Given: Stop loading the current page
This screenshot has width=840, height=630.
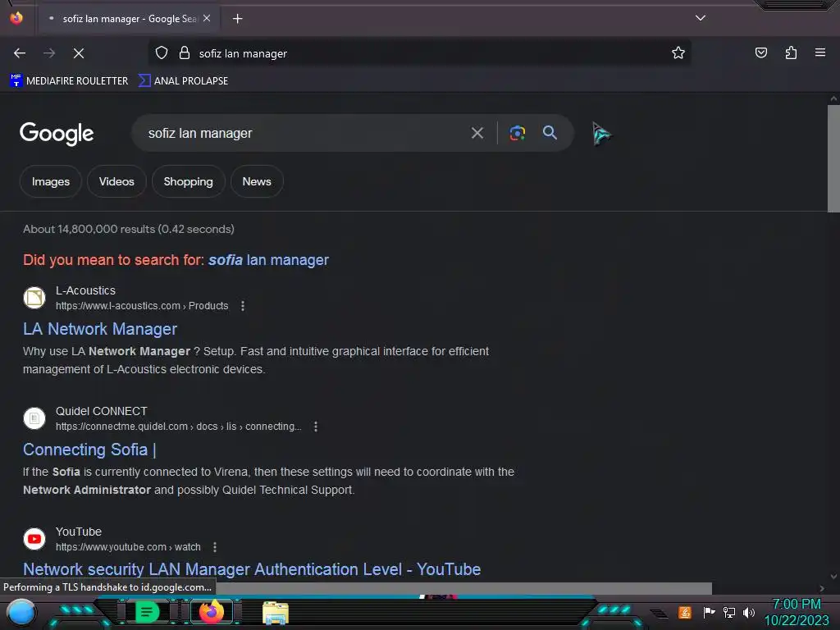Looking at the screenshot, I should point(79,53).
